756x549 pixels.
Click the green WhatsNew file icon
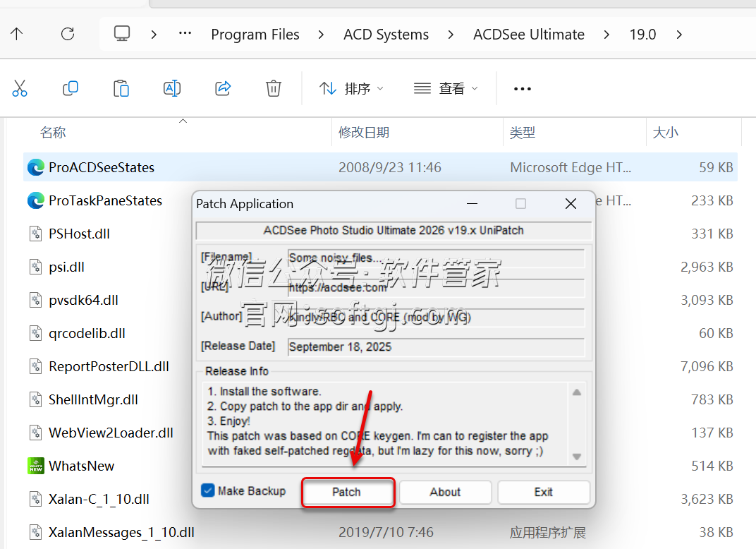(x=36, y=466)
